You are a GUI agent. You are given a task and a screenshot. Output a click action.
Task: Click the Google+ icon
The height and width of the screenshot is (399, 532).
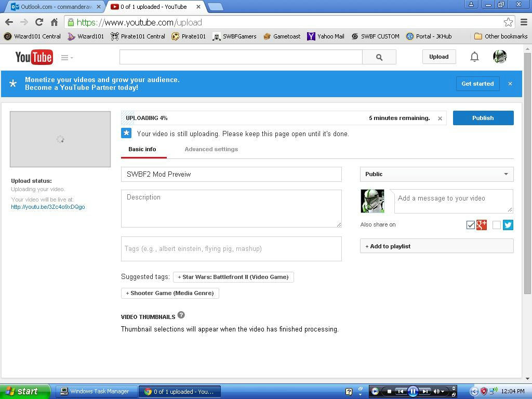tap(482, 225)
